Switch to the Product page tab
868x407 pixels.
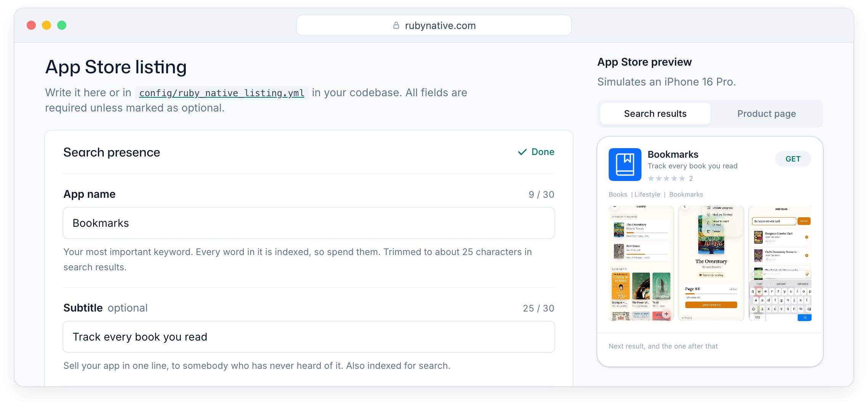[767, 114]
